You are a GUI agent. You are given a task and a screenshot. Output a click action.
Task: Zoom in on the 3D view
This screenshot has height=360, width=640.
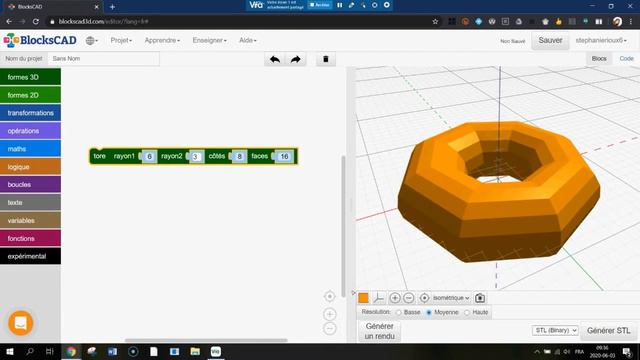(x=395, y=298)
